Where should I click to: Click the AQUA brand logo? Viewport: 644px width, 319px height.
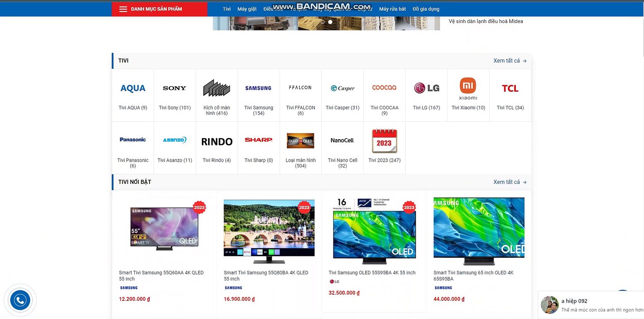click(133, 88)
